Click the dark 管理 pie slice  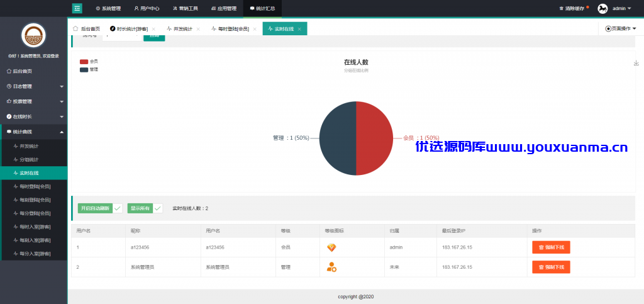click(x=338, y=138)
